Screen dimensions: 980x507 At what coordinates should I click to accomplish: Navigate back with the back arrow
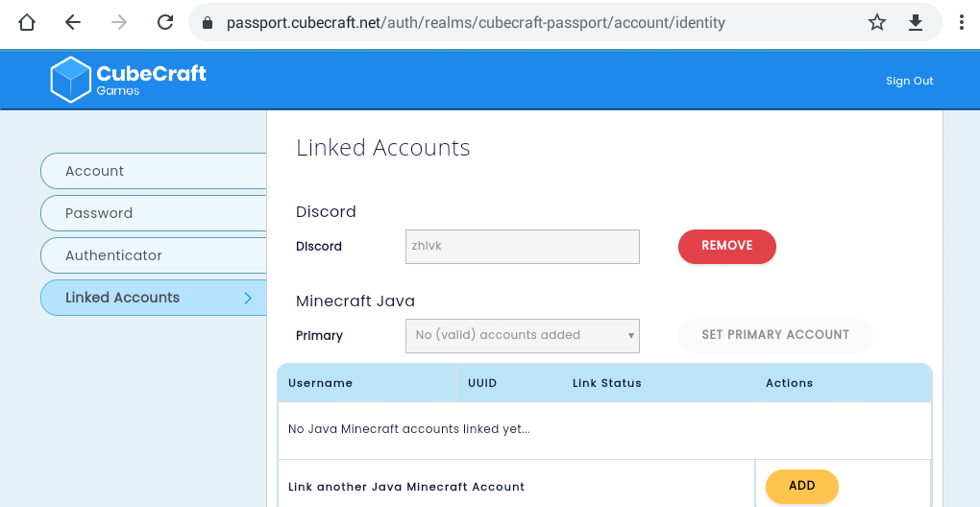tap(73, 23)
